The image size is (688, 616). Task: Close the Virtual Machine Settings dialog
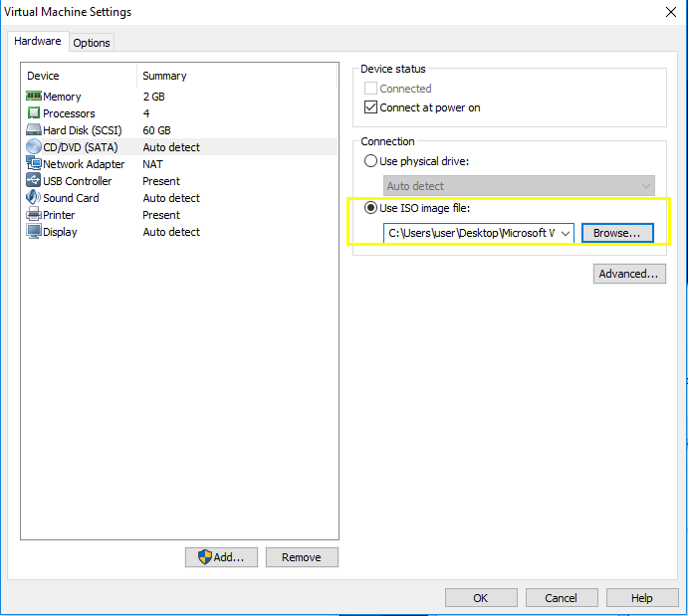click(x=671, y=12)
